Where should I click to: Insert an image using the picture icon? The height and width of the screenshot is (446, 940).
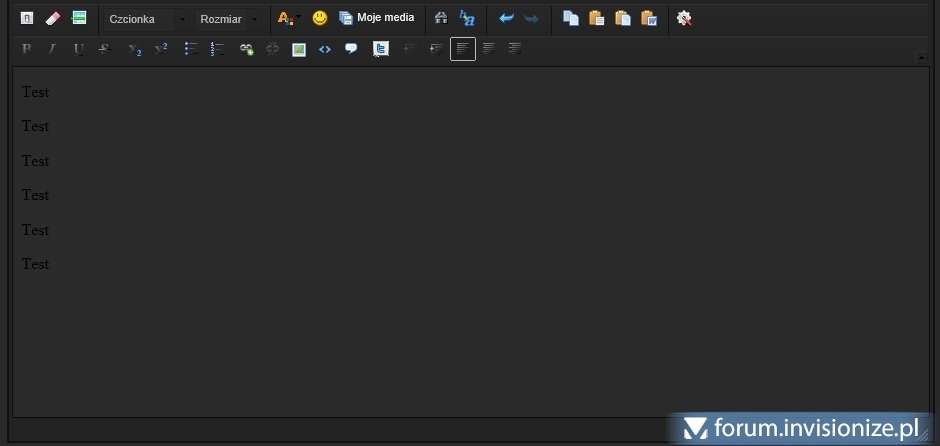299,49
